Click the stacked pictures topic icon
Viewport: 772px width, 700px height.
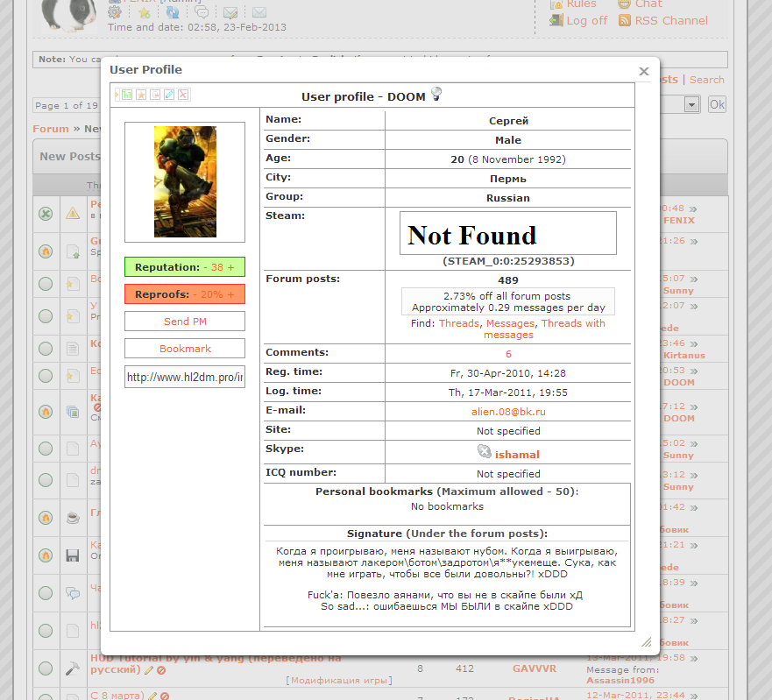73,412
